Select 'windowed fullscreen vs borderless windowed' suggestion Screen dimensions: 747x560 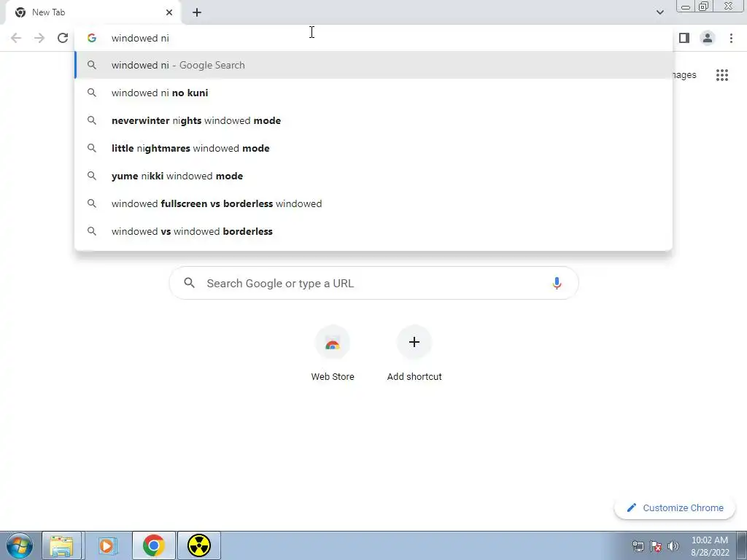[373, 203]
